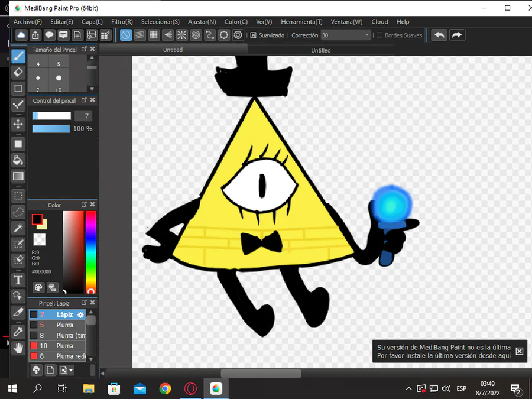
Task: Open the Ventana(W) menu
Action: [x=346, y=22]
